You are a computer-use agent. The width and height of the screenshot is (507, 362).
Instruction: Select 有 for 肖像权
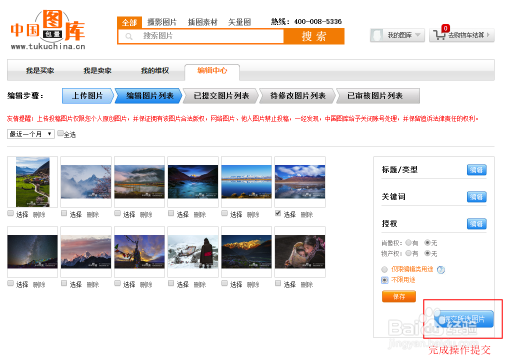pyautogui.click(x=409, y=243)
